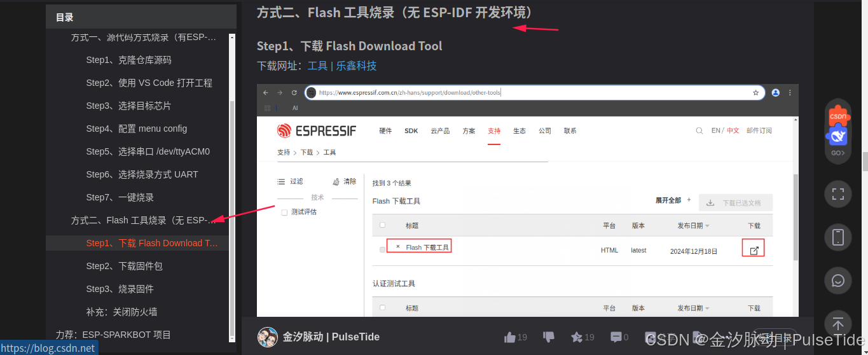
Task: Select 方式二、Flash 工具烧录 outline entry
Action: [144, 220]
